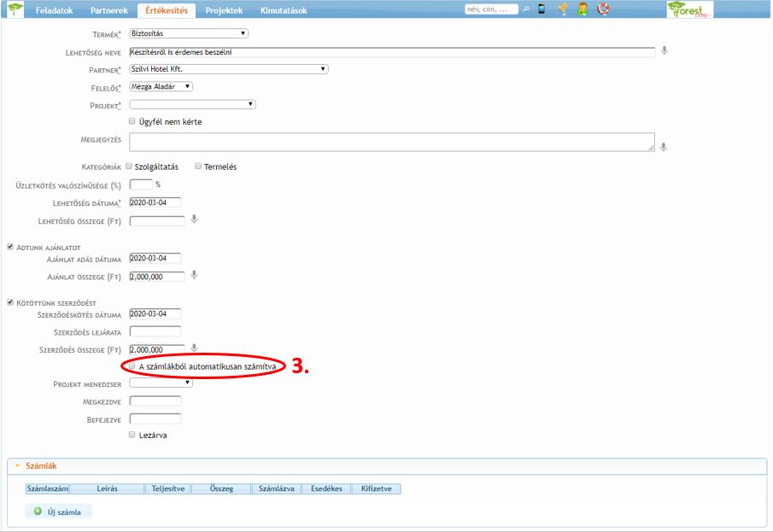Click the 'Új számla' button
Screen dimensions: 773x532
58,512
